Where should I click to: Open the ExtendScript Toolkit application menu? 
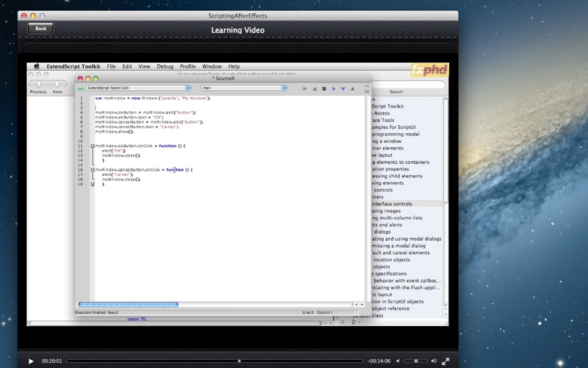pos(73,66)
